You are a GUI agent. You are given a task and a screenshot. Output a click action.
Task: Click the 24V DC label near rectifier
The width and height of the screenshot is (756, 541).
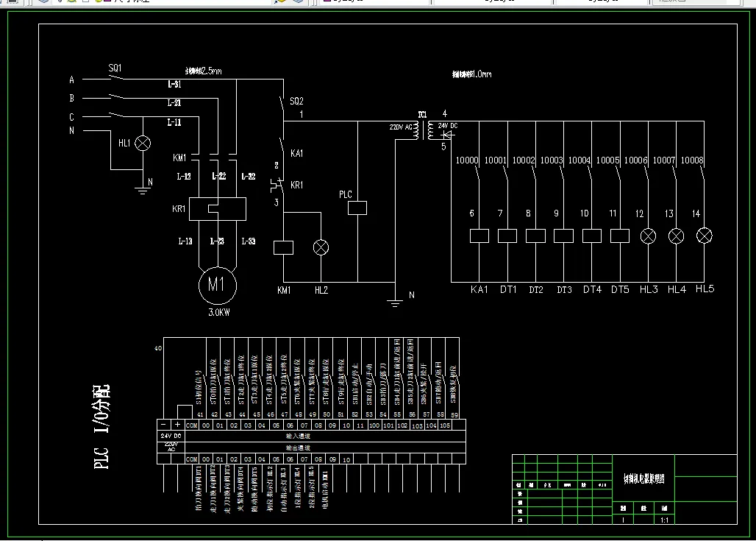click(447, 125)
